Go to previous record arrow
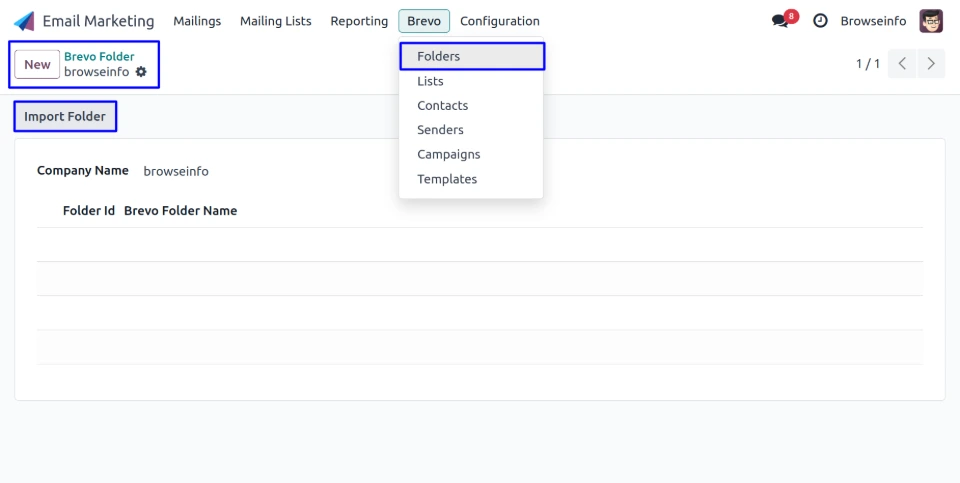This screenshot has height=483, width=960. [x=902, y=64]
